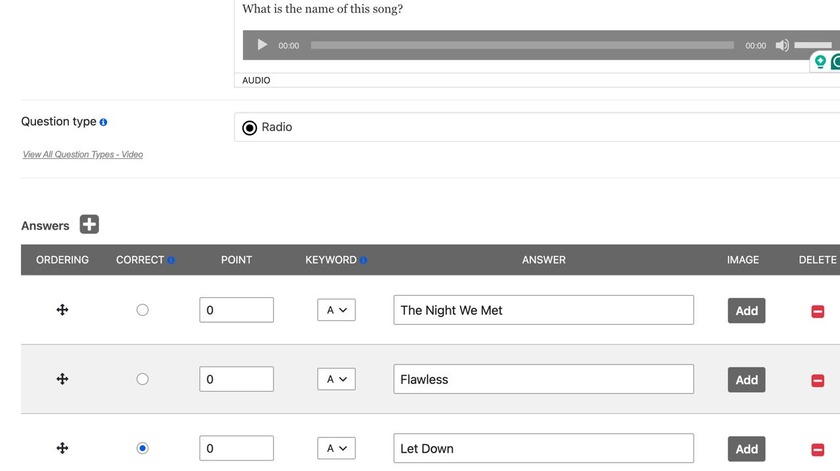The width and height of the screenshot is (840, 471).
Task: Delete the Flawless answer row
Action: (x=818, y=380)
